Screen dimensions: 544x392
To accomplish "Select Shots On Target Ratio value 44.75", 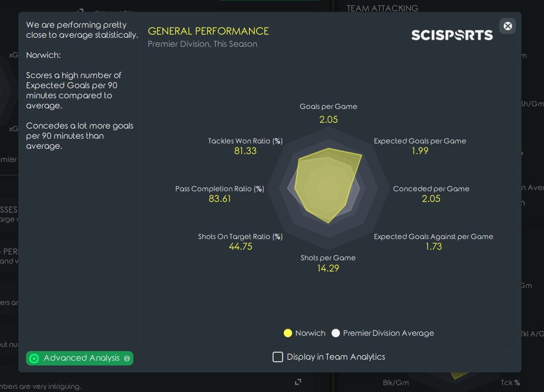I will (x=241, y=246).
